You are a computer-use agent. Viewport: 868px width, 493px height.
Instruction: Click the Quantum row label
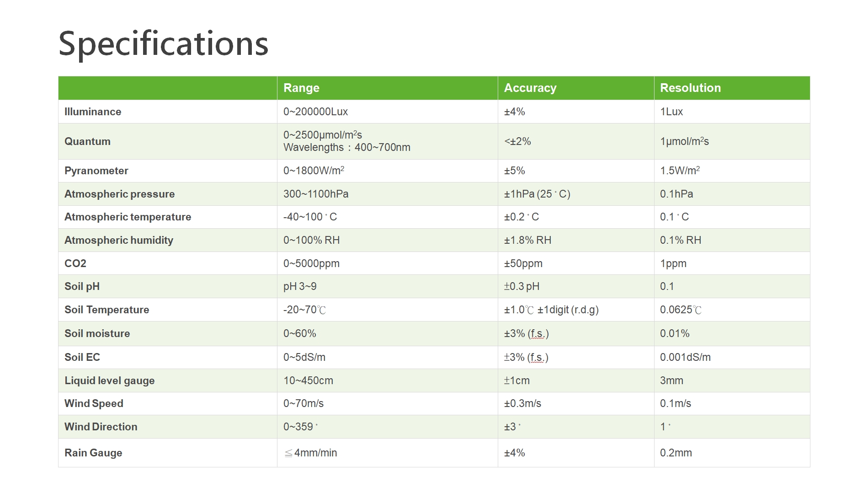87,141
